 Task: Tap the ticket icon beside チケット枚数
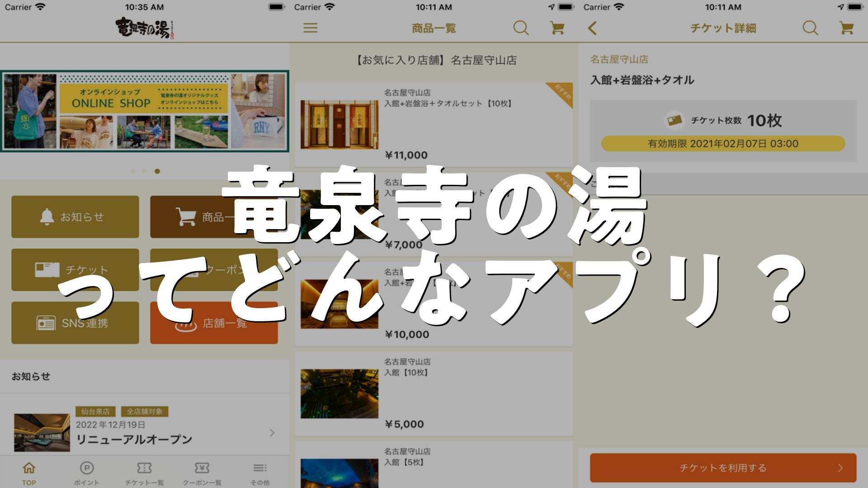tap(674, 120)
